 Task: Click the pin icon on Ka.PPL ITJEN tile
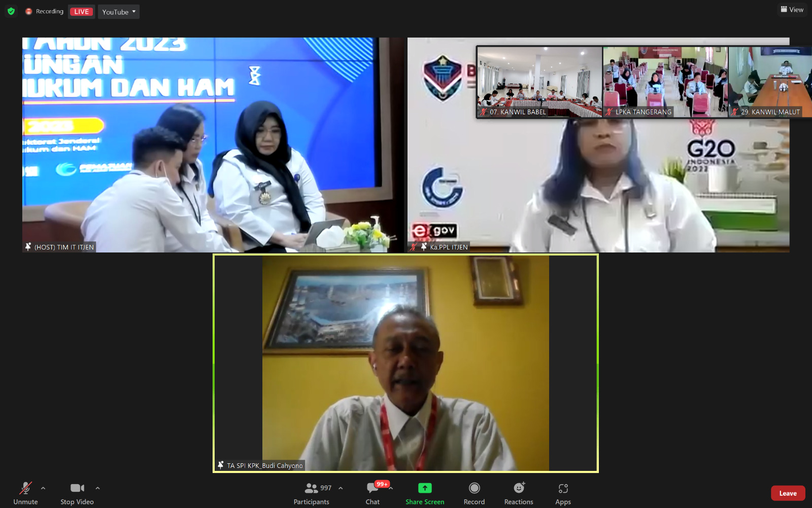[424, 247]
